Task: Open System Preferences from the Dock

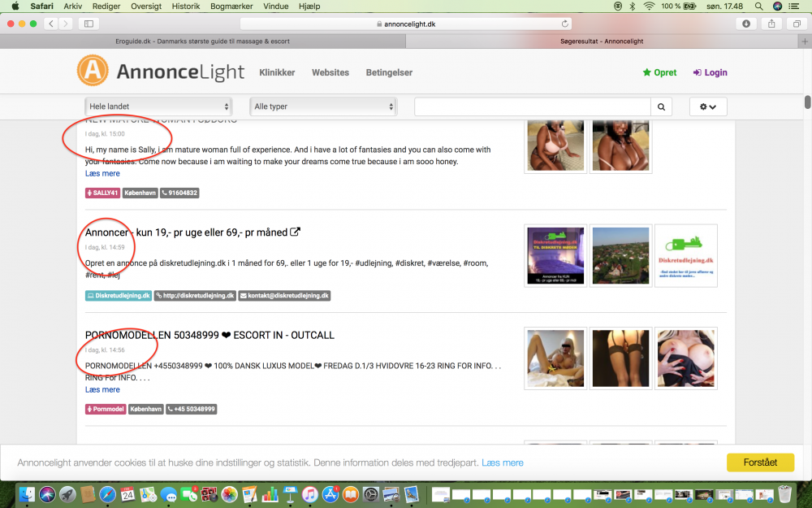Action: pos(370,494)
